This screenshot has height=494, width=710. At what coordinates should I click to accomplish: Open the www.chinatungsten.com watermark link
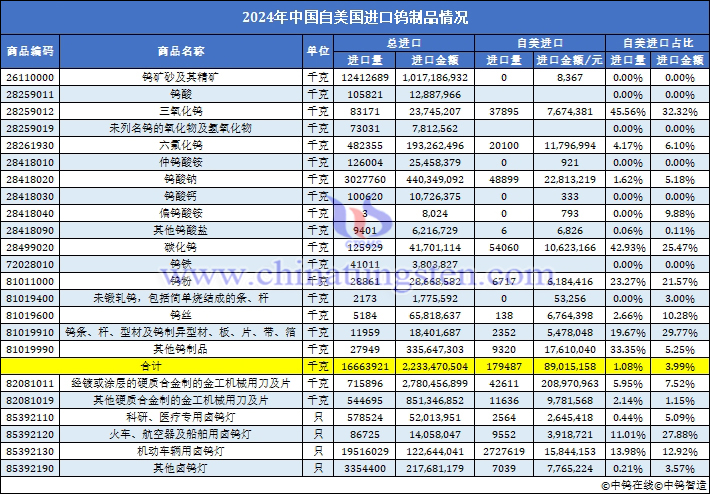[x=355, y=272]
